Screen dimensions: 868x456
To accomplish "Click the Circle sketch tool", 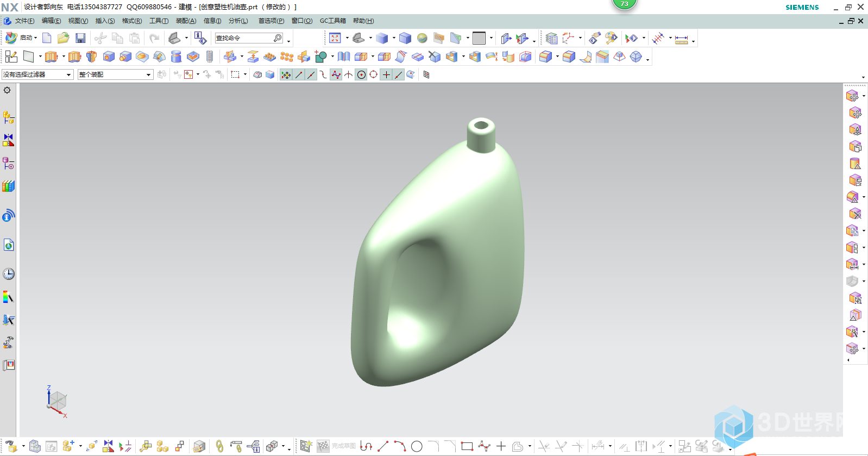I will point(417,446).
